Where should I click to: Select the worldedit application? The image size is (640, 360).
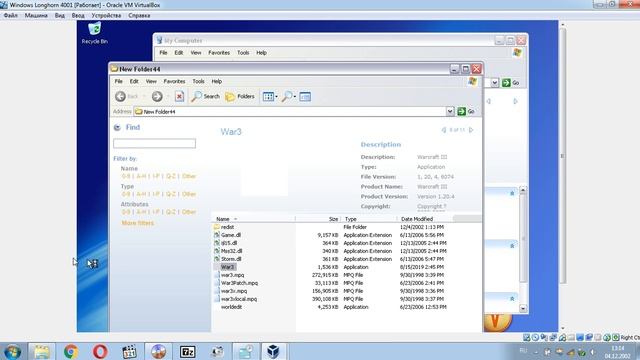(x=231, y=307)
